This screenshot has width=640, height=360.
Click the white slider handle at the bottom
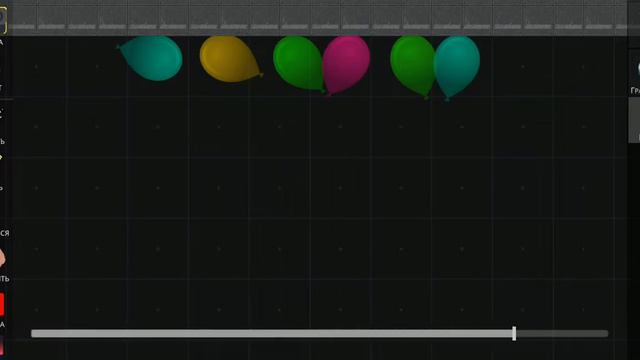pos(514,333)
